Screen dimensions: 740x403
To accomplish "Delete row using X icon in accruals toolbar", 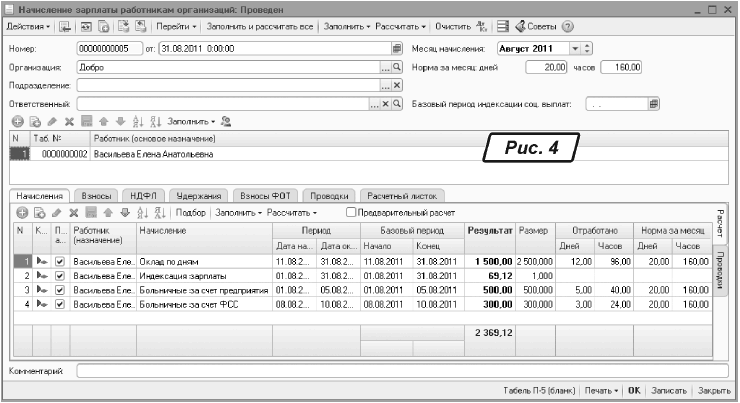I will 74,213.
